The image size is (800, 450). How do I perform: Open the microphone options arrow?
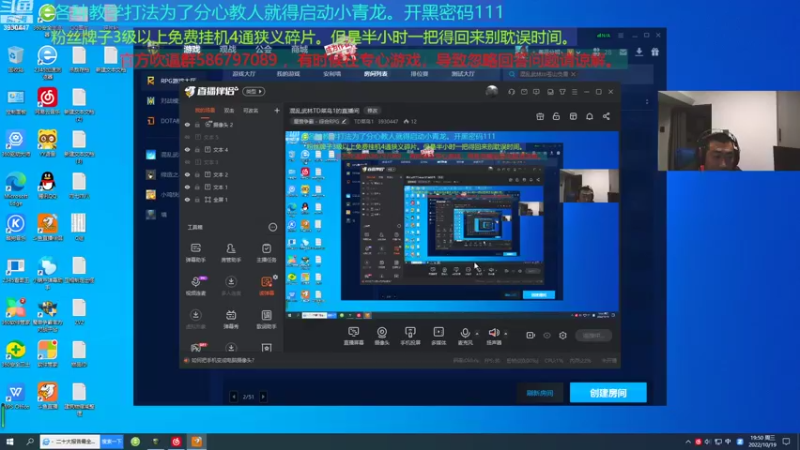[x=477, y=334]
